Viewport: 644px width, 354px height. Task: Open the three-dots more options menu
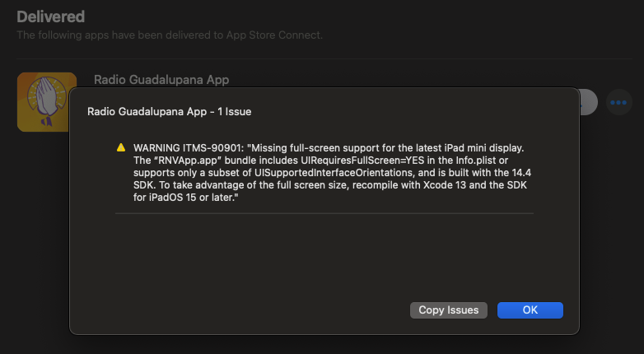tap(618, 102)
